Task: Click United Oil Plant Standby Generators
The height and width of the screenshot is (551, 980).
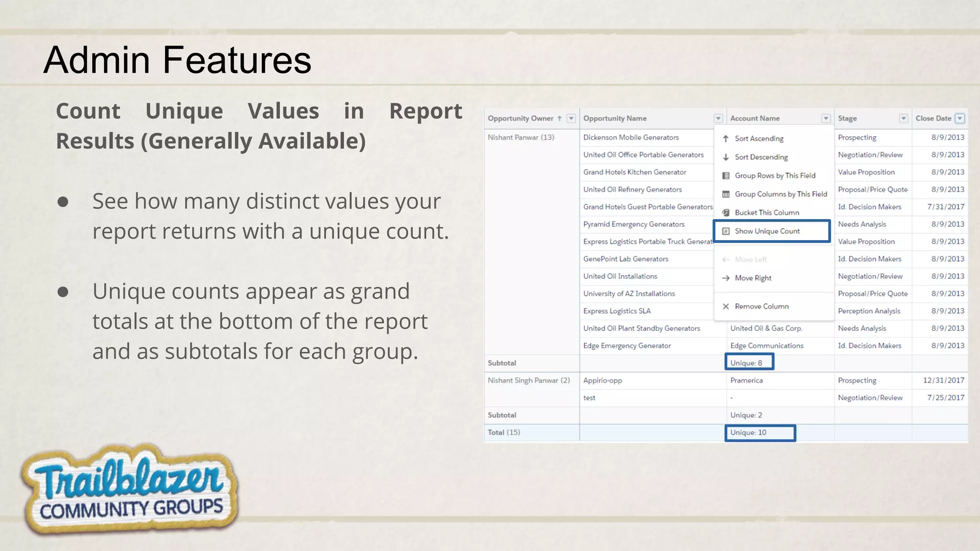Action: [x=642, y=329]
